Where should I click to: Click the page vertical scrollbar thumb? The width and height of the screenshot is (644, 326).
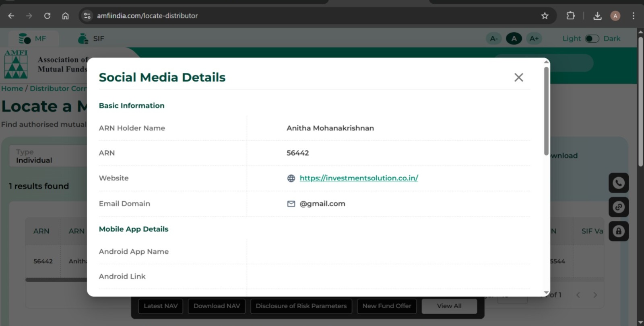(x=640, y=101)
